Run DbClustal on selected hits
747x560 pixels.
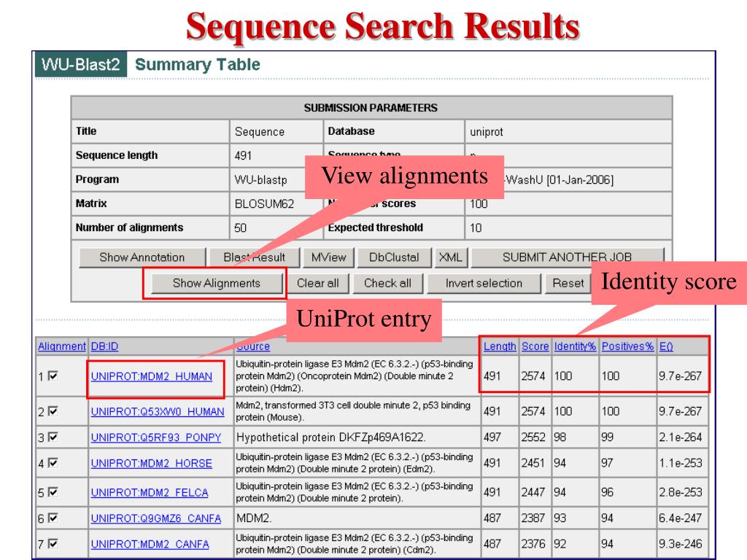pos(394,257)
